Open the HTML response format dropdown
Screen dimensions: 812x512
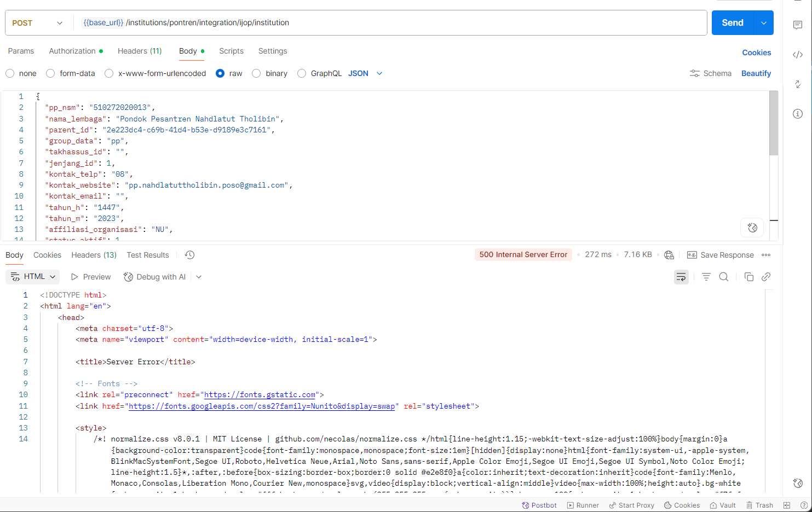pyautogui.click(x=33, y=277)
